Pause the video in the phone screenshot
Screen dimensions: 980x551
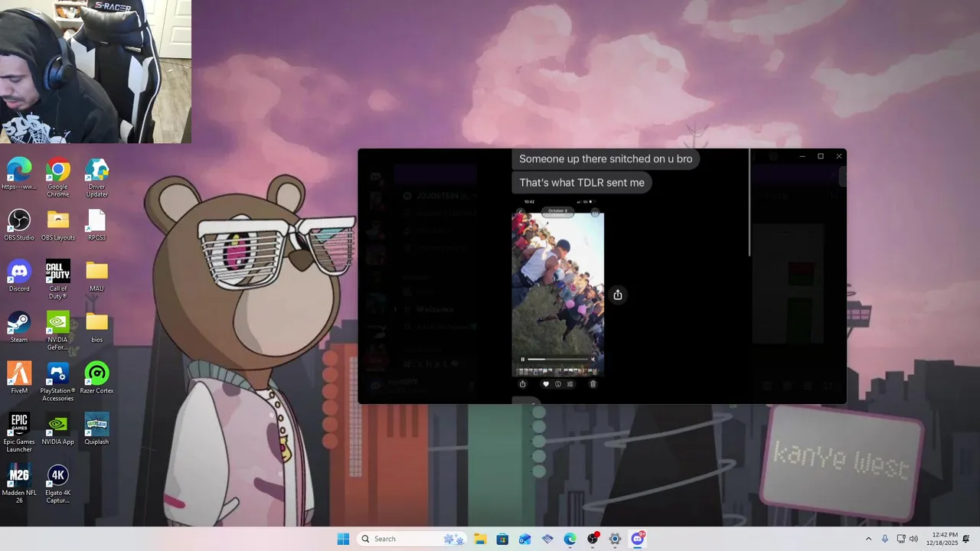tap(523, 359)
